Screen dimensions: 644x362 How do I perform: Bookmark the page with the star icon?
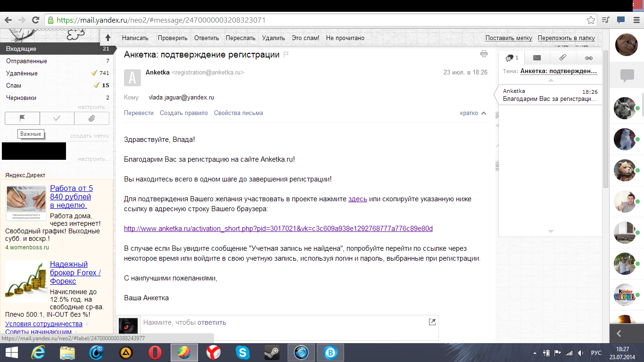pyautogui.click(x=591, y=20)
